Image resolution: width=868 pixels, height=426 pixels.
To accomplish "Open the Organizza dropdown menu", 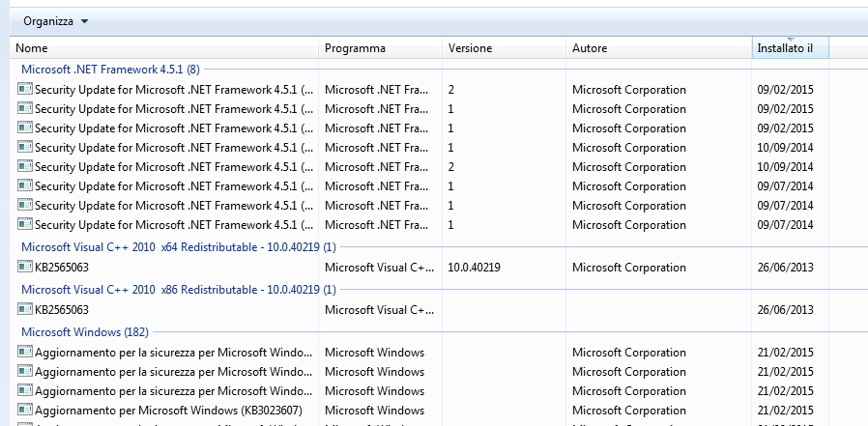I will (55, 21).
